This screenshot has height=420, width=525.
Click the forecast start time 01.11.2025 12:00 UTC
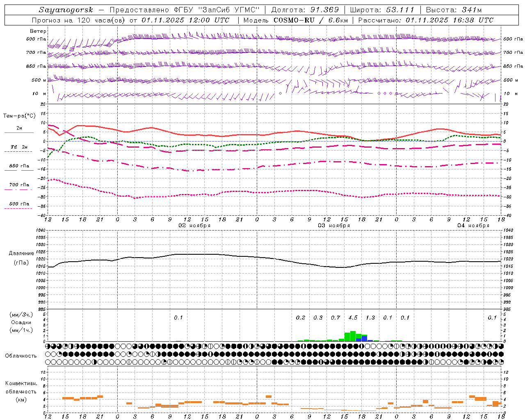[x=186, y=20]
